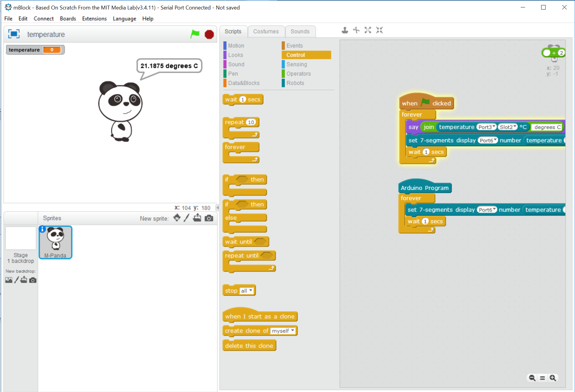Click the green flag run button
This screenshot has width=575, height=392.
click(x=195, y=34)
